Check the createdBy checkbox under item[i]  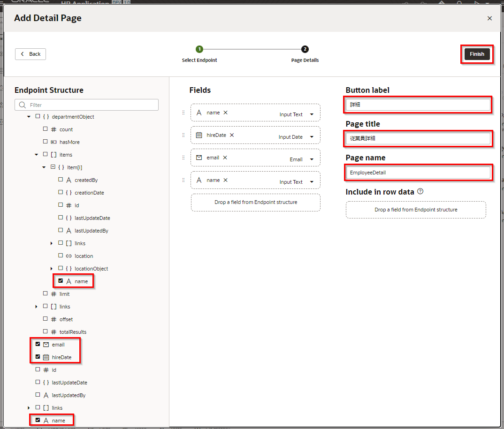click(x=61, y=180)
